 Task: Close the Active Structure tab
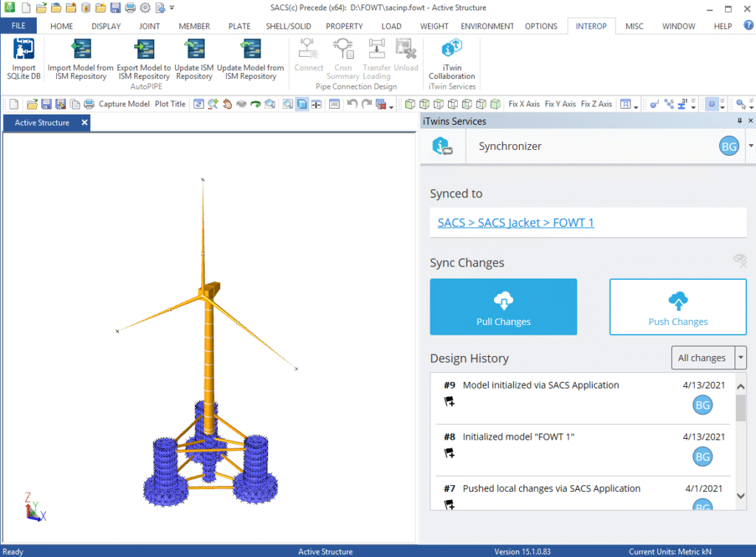coord(84,123)
